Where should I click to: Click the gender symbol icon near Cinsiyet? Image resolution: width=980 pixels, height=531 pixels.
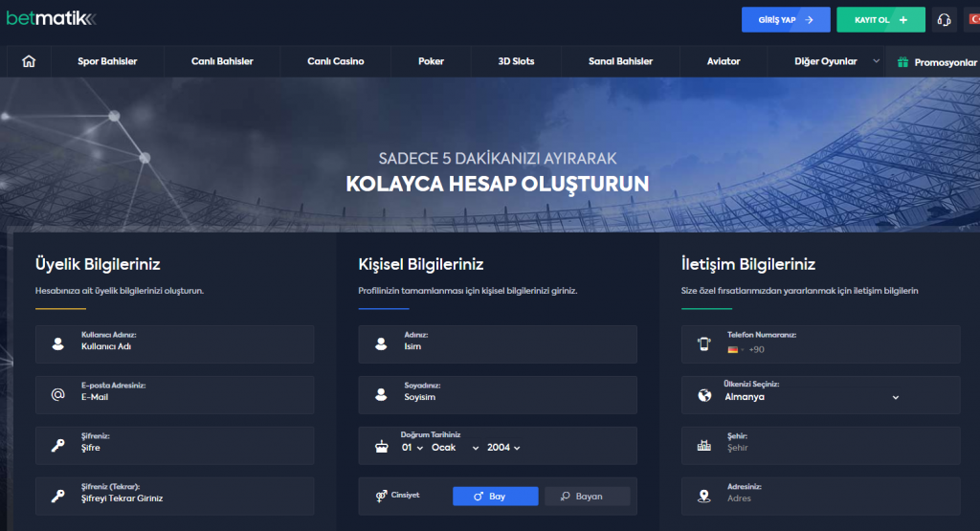pyautogui.click(x=381, y=496)
